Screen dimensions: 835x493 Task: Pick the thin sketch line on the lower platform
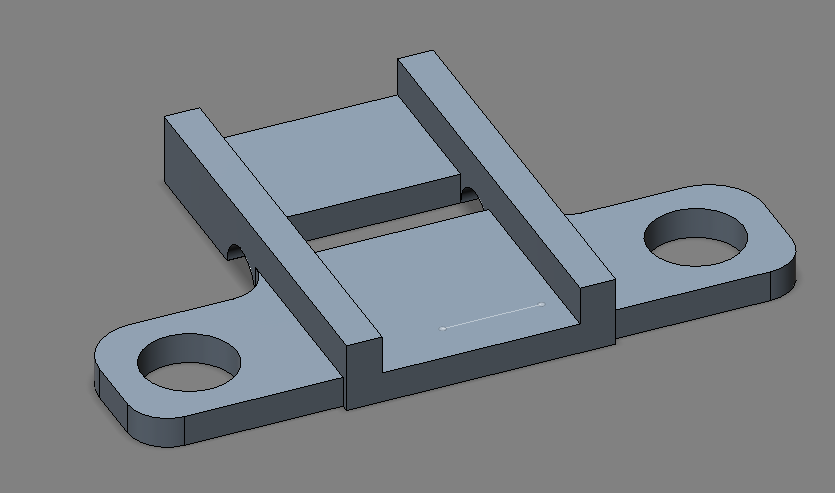tap(492, 316)
